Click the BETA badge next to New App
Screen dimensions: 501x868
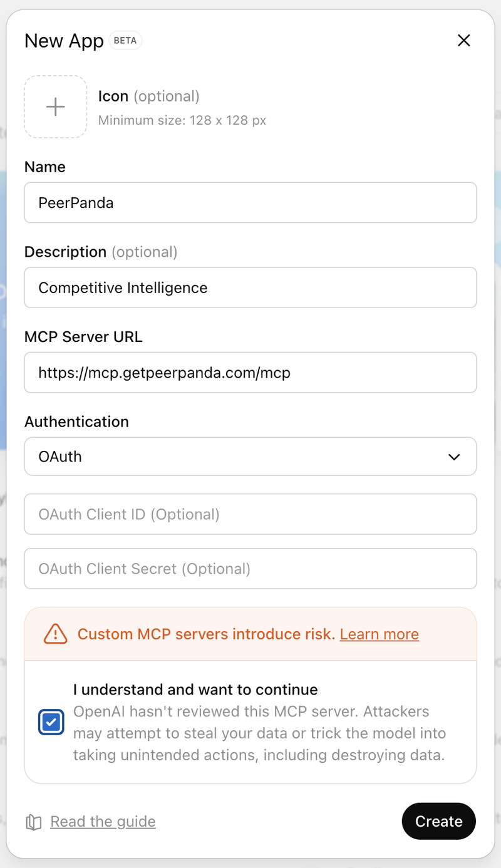(125, 40)
